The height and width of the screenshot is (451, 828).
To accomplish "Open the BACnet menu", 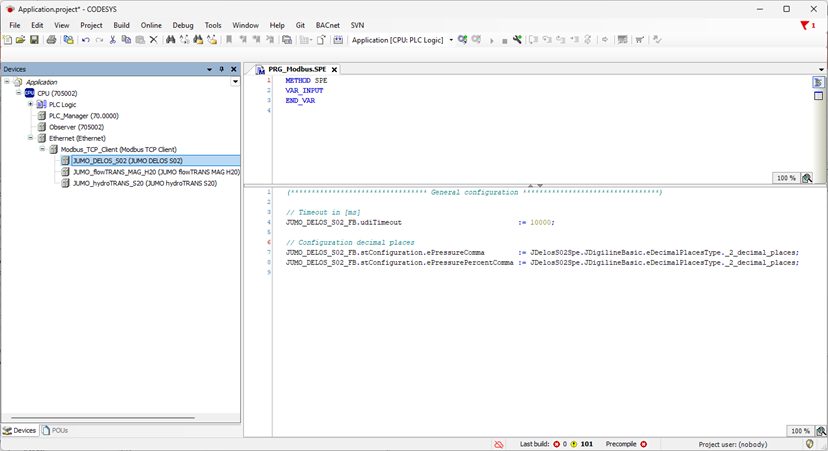I will pos(327,25).
